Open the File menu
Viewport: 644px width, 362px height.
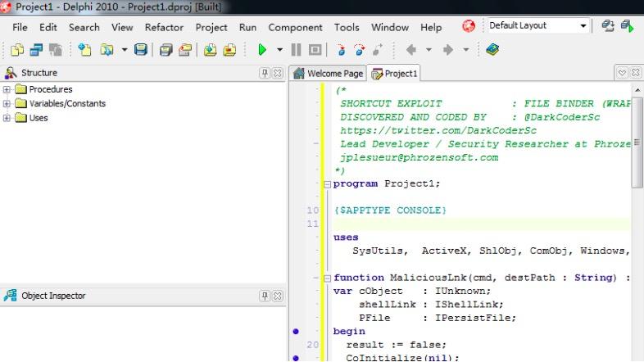(x=20, y=27)
